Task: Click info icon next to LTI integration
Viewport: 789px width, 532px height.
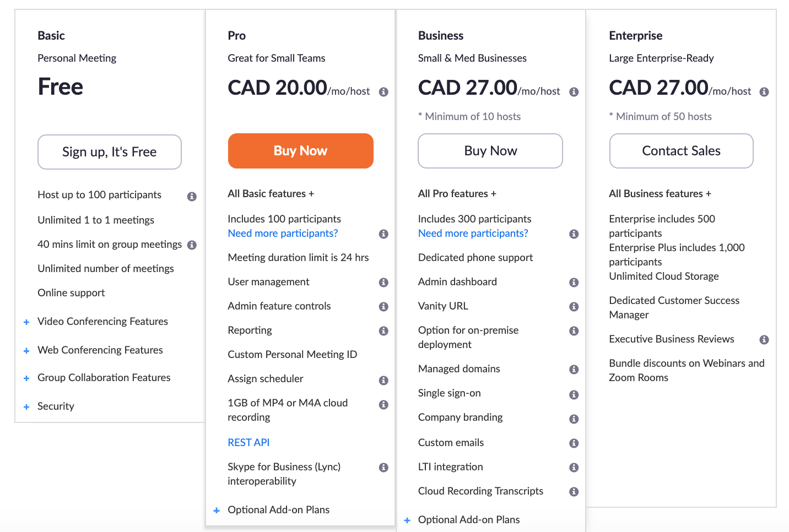Action: (x=574, y=468)
